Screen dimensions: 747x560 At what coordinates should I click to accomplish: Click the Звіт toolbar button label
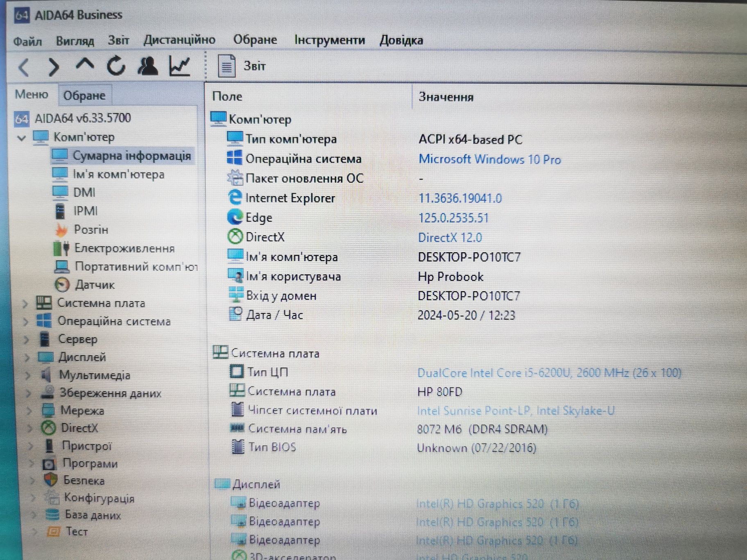[x=255, y=66]
